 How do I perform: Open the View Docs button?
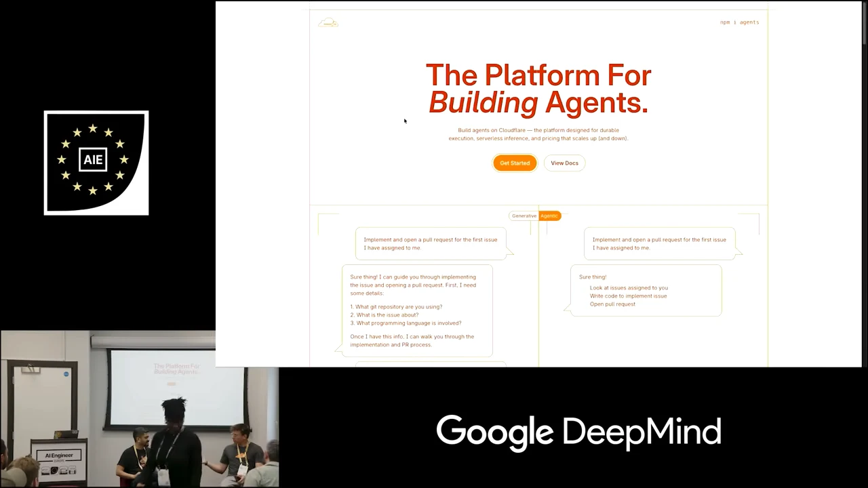(564, 163)
